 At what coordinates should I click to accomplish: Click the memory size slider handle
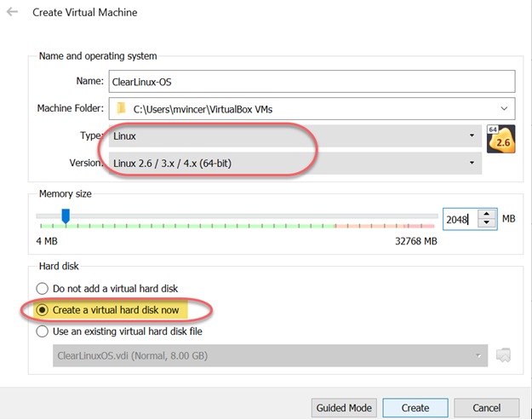tap(66, 216)
